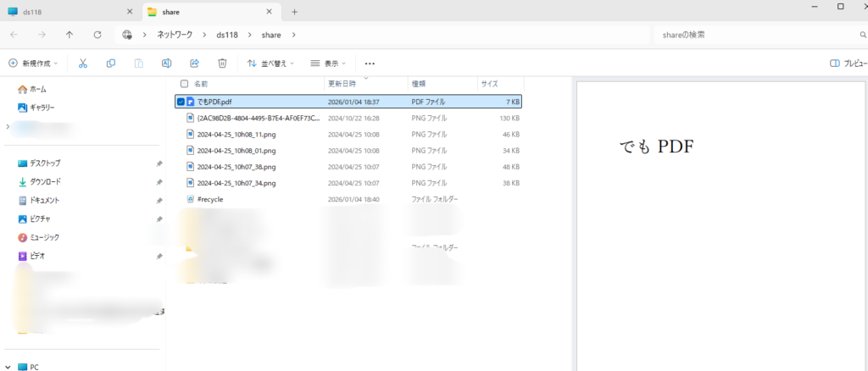Switch to the ds118 tab
Screen dimensions: 868x371
click(x=70, y=12)
